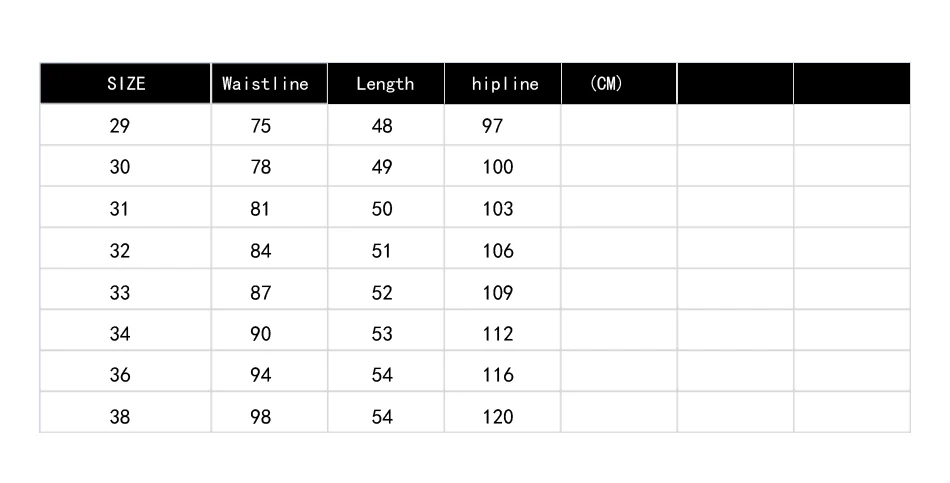
Task: Click hipline value 120
Action: [498, 417]
